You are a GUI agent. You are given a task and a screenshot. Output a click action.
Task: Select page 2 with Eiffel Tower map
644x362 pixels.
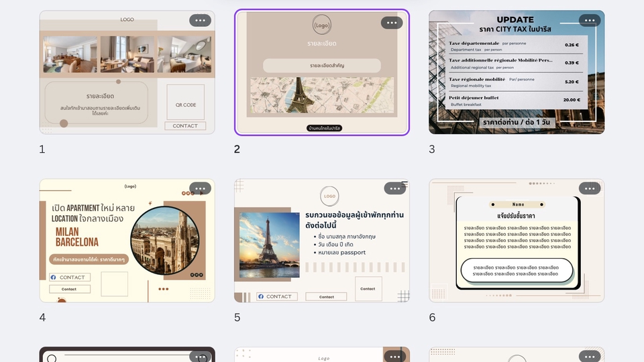(x=321, y=72)
